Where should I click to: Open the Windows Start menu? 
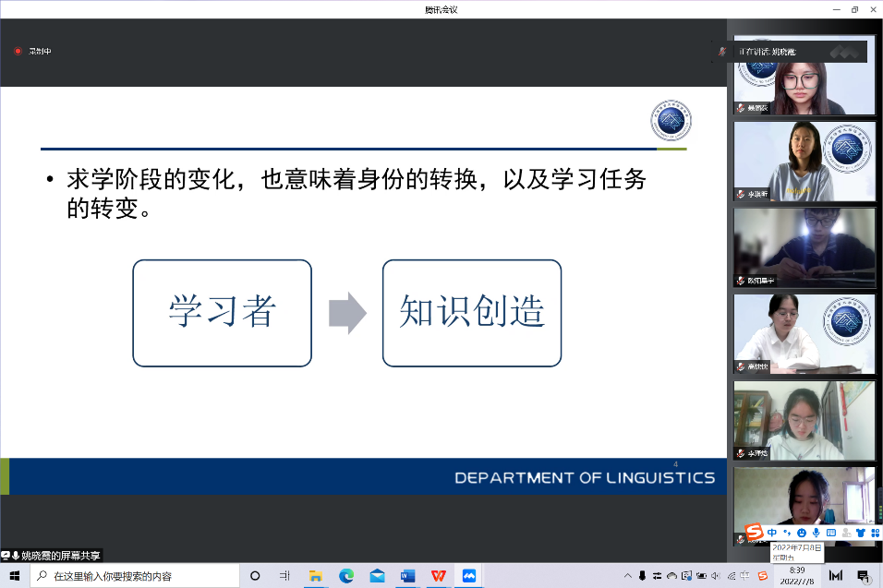(15, 576)
